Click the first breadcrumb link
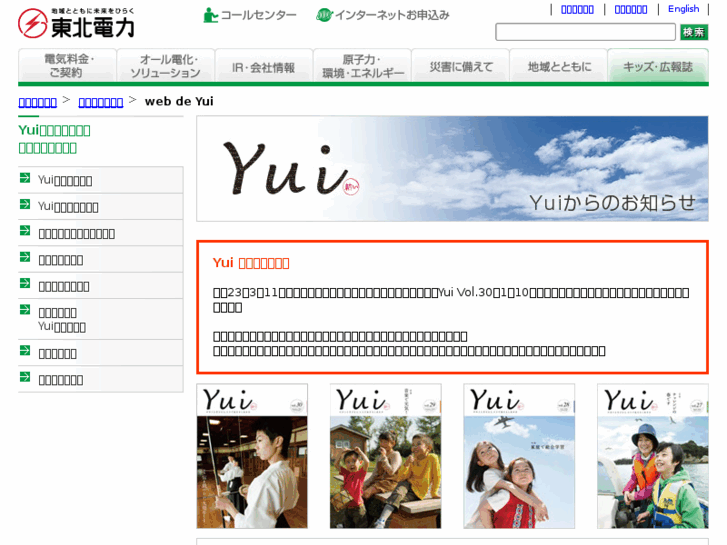The width and height of the screenshot is (727, 545). [38, 102]
